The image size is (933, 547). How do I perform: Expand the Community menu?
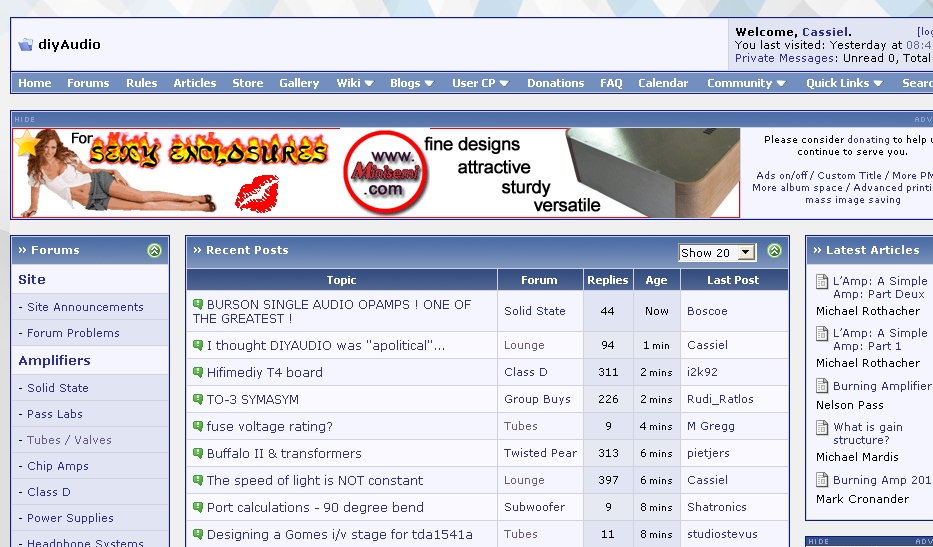(x=746, y=83)
